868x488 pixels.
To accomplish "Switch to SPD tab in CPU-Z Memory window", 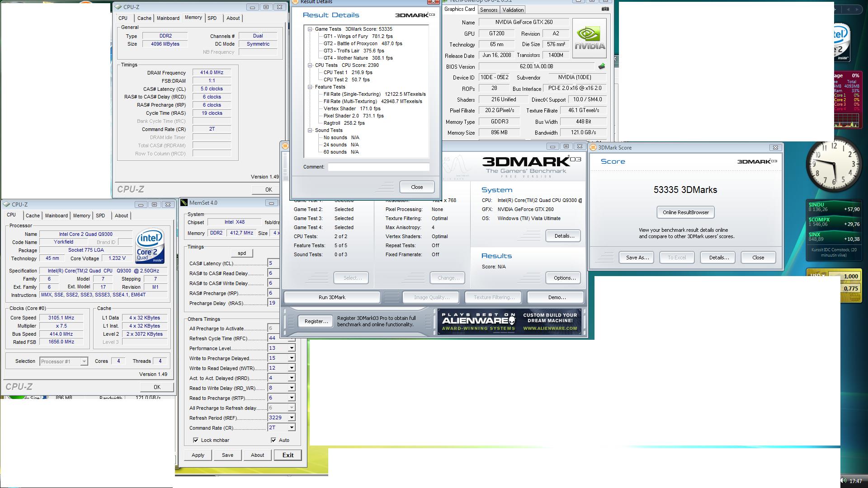I will point(212,18).
